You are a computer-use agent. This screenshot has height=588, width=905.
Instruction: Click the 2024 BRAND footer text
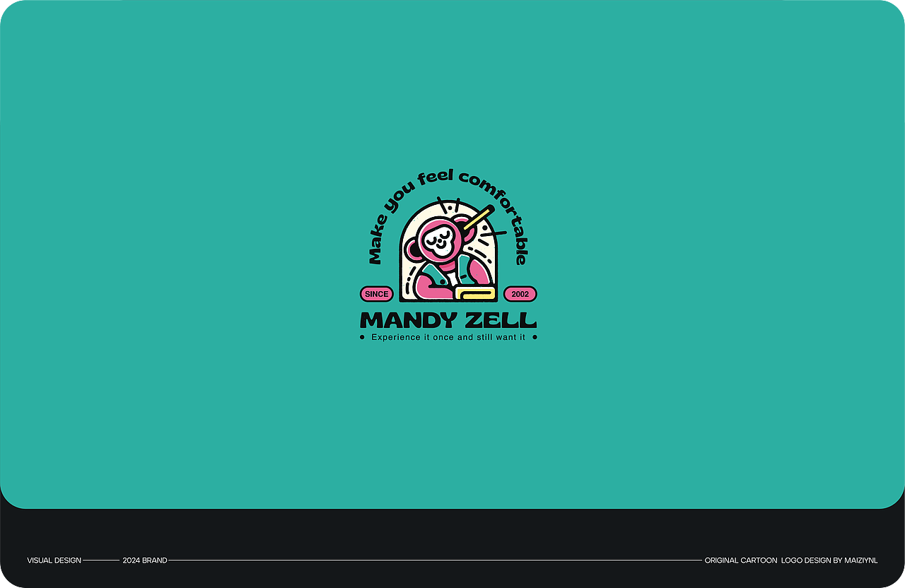click(145, 560)
